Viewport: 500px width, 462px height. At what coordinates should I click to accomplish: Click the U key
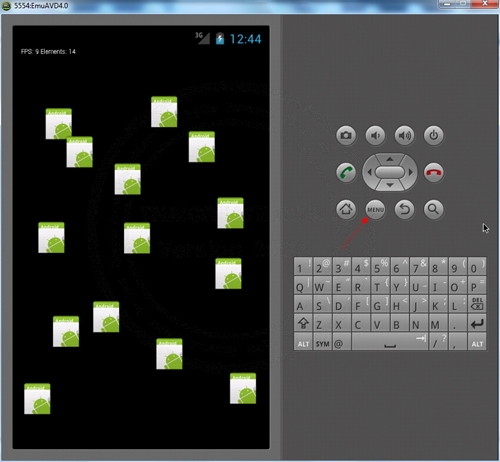[x=419, y=285]
